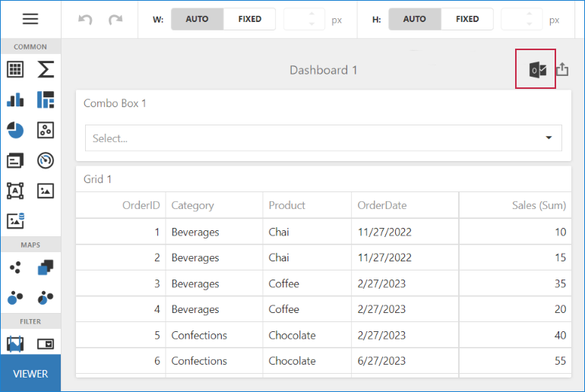Viewport: 585px width, 392px height.
Task: Set width mode to FIXED
Action: click(250, 19)
